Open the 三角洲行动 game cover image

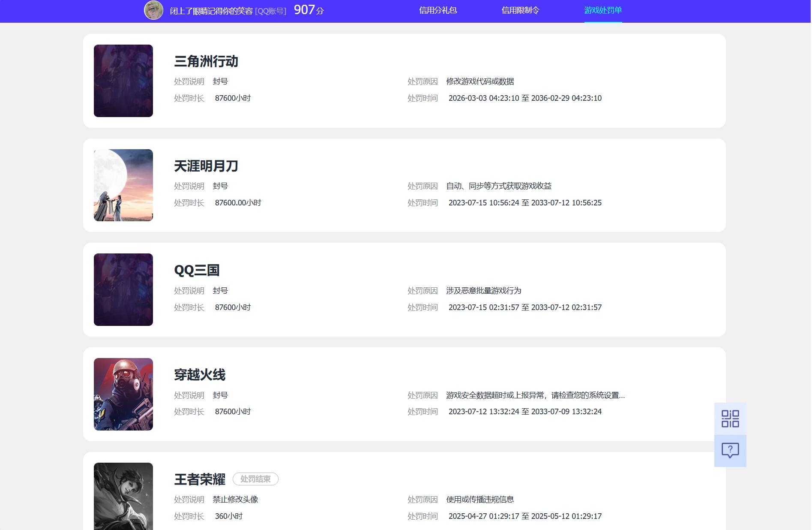tap(123, 81)
